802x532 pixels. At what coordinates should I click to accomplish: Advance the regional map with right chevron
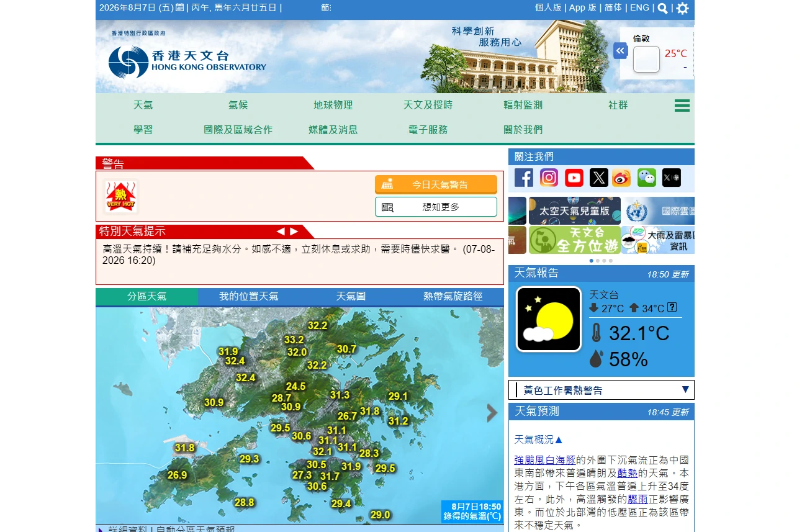coord(492,413)
